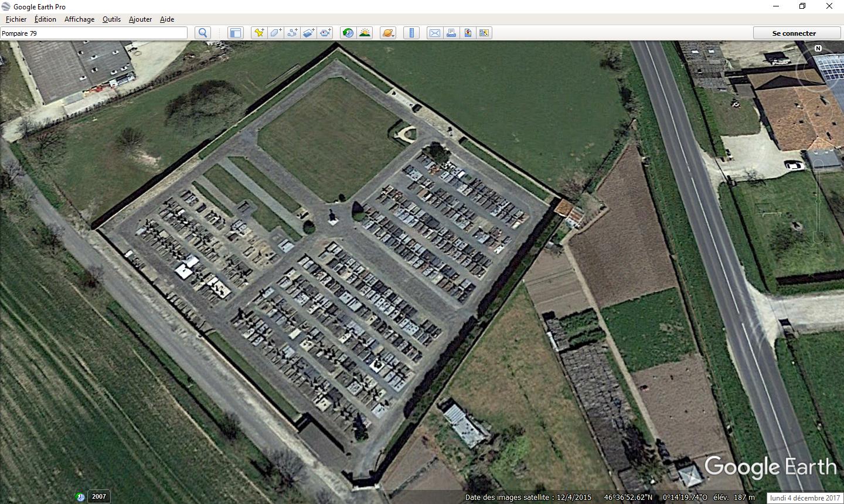Minimize the Google Earth Pro window
844x504 pixels.
(775, 6)
